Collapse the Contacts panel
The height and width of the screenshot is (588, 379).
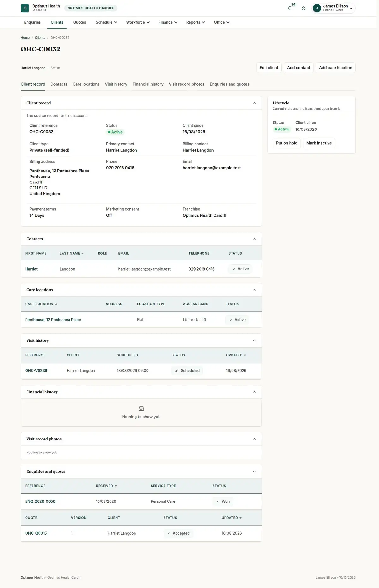tap(254, 239)
